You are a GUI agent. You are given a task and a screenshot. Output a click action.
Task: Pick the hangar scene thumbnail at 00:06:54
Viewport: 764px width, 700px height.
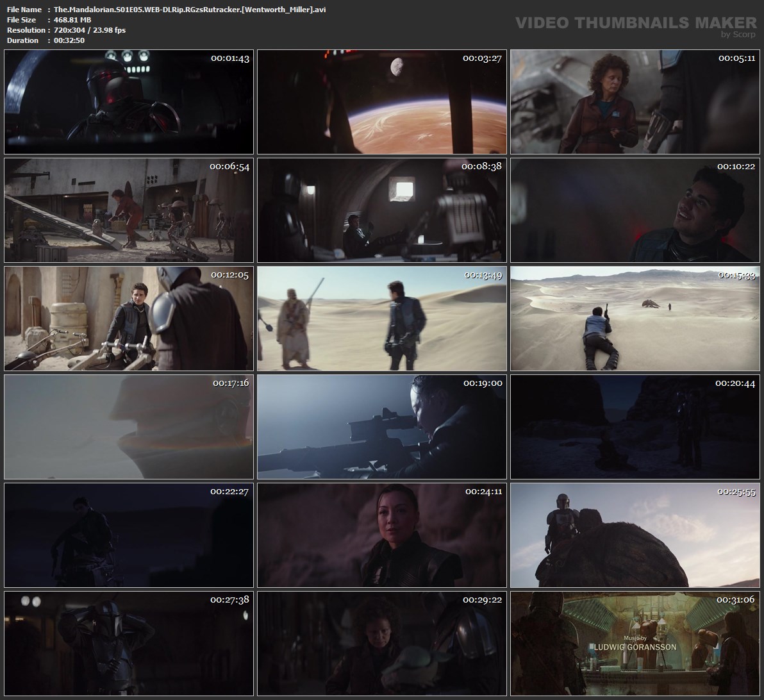129,210
